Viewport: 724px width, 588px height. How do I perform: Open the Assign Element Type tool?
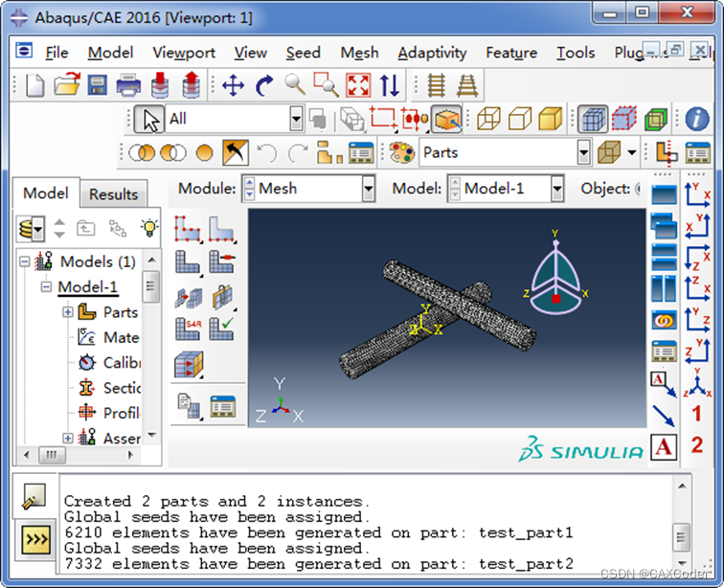(188, 328)
